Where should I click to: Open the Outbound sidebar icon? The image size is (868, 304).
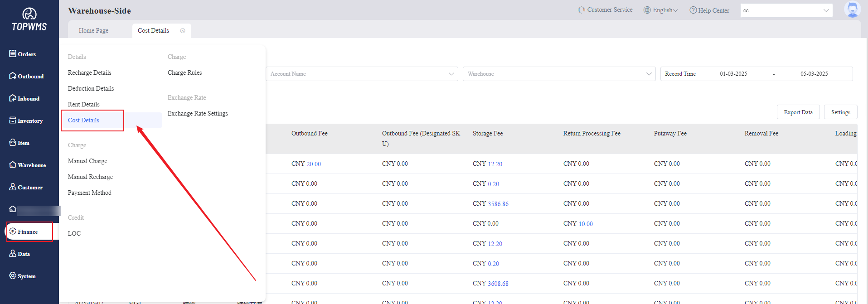(13, 76)
